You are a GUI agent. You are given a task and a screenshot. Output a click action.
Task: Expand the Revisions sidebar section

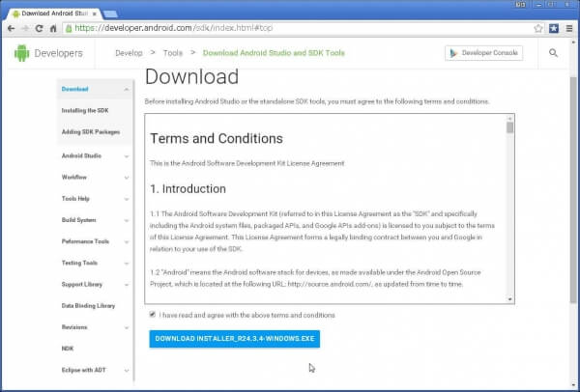127,327
